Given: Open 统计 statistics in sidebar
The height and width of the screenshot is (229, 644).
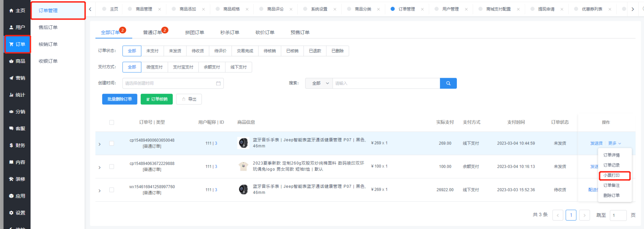Looking at the screenshot, I should [17, 95].
